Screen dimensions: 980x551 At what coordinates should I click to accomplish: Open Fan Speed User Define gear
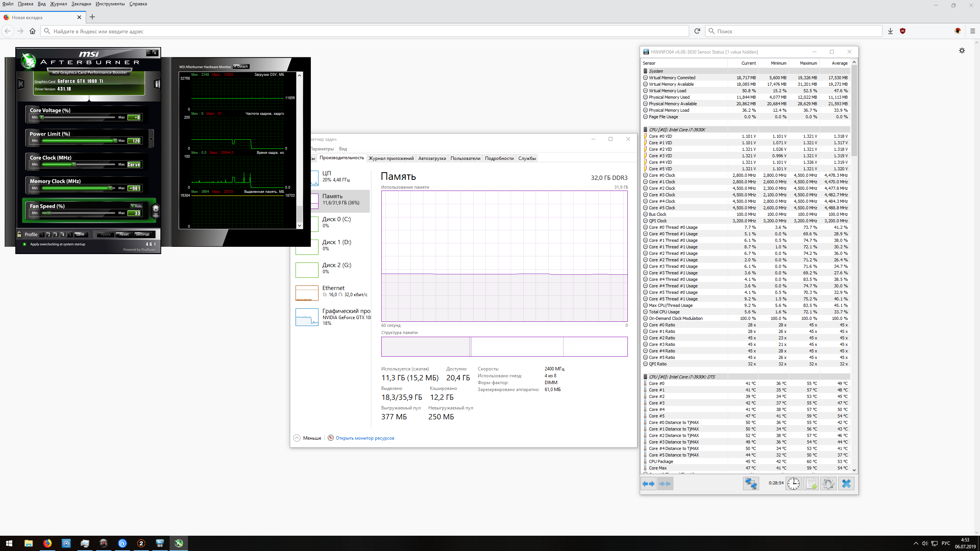click(x=155, y=210)
